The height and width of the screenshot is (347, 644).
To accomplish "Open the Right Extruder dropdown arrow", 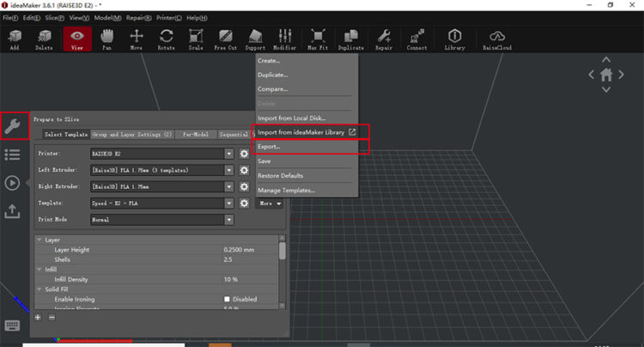I will coord(228,186).
